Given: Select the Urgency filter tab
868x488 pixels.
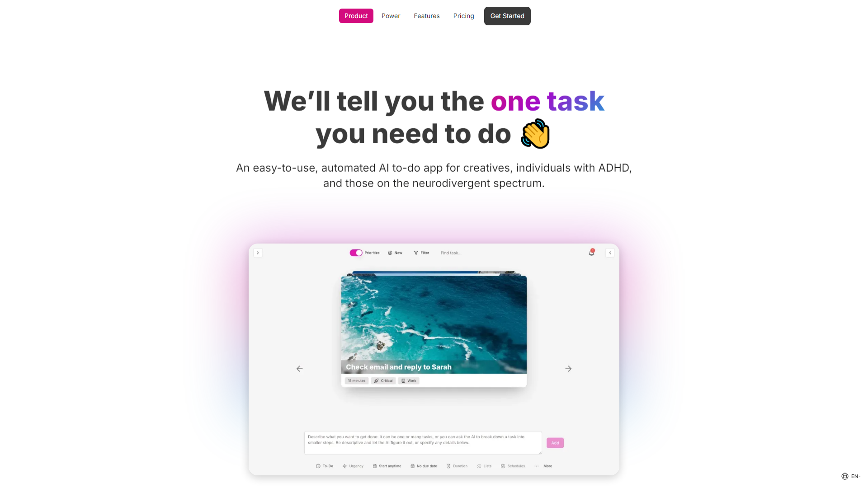Looking at the screenshot, I should coord(352,466).
